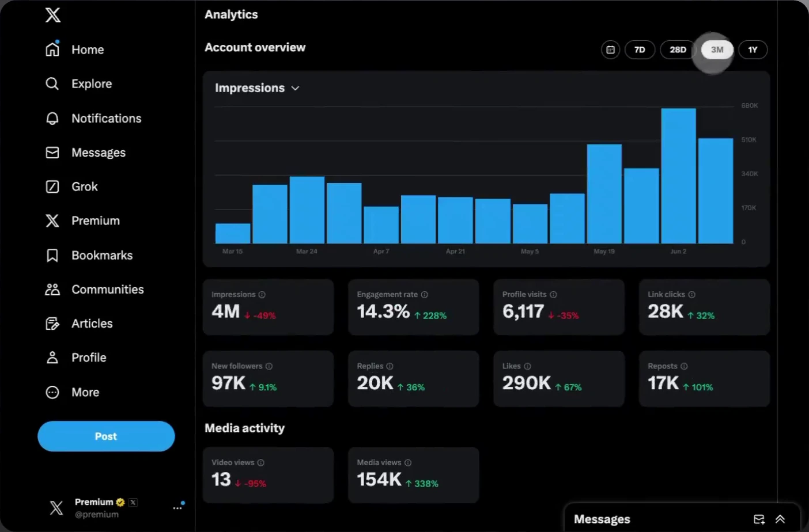Click the info icon next to Profile visits
This screenshot has height=532, width=809.
[x=553, y=295]
